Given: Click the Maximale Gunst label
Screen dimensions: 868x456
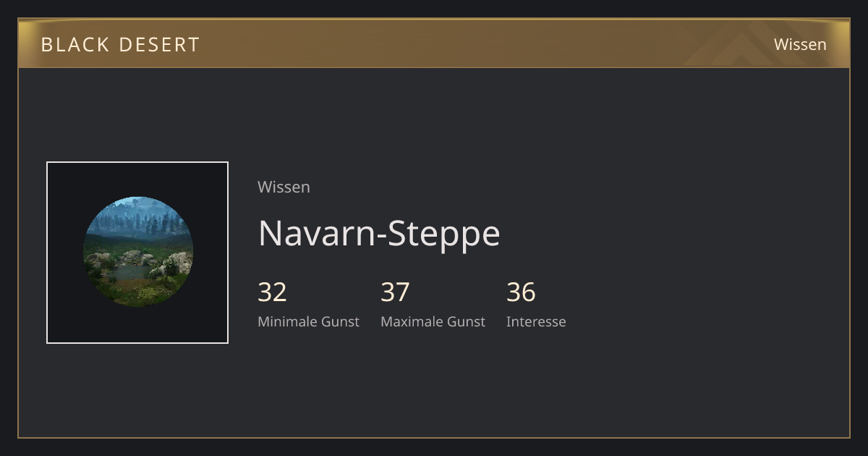Looking at the screenshot, I should (x=433, y=321).
